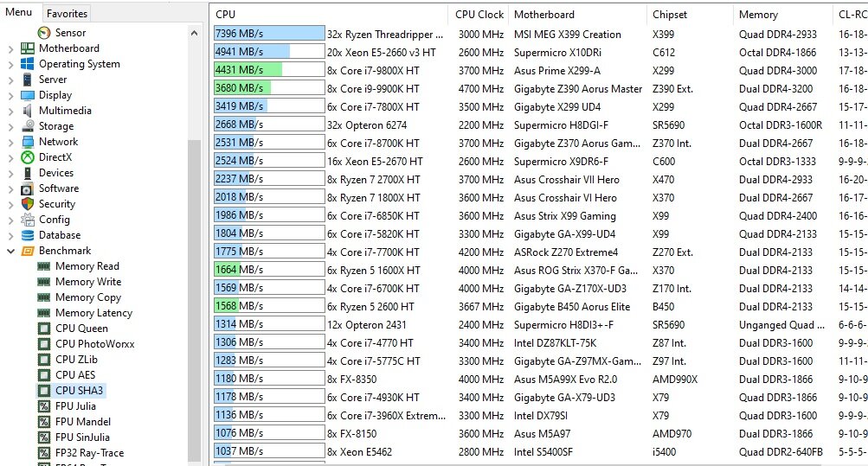Sort by the CPU column header

pyautogui.click(x=329, y=15)
